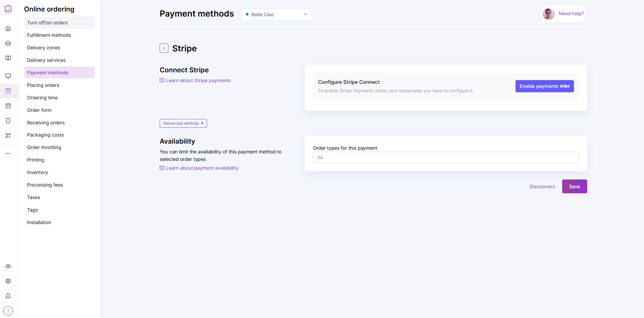The image size is (644, 318).
Task: Collapse the Advanced settings expander
Action: [183, 123]
